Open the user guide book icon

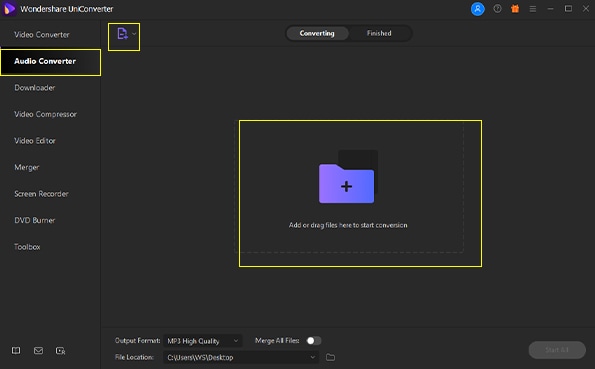click(16, 350)
